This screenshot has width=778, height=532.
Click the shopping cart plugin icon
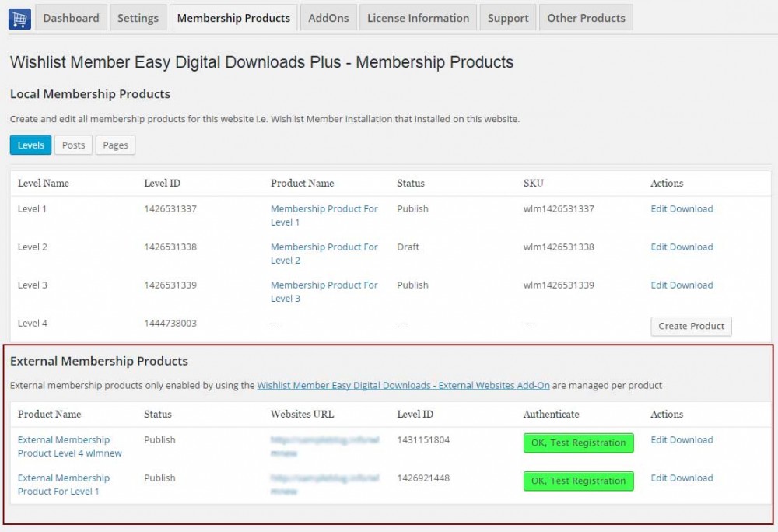[19, 18]
